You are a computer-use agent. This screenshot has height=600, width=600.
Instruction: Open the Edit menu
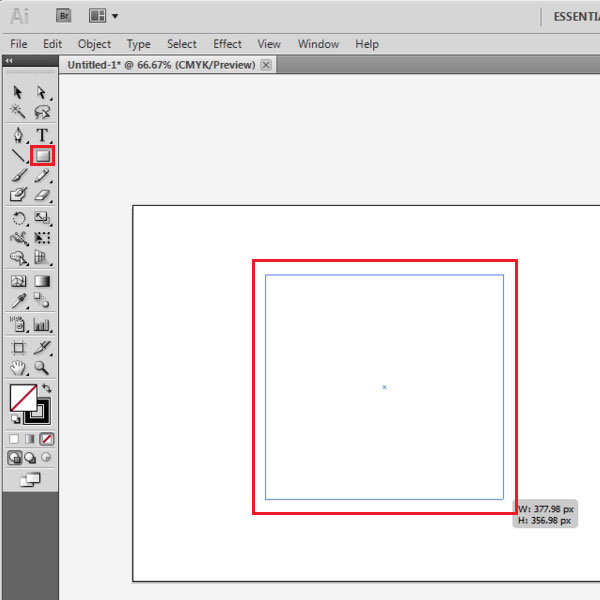[x=52, y=44]
